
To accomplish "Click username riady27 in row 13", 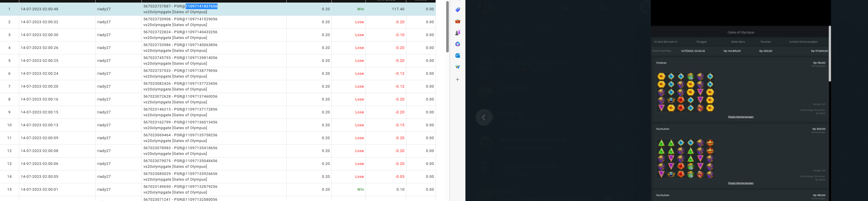I will pos(104,164).
